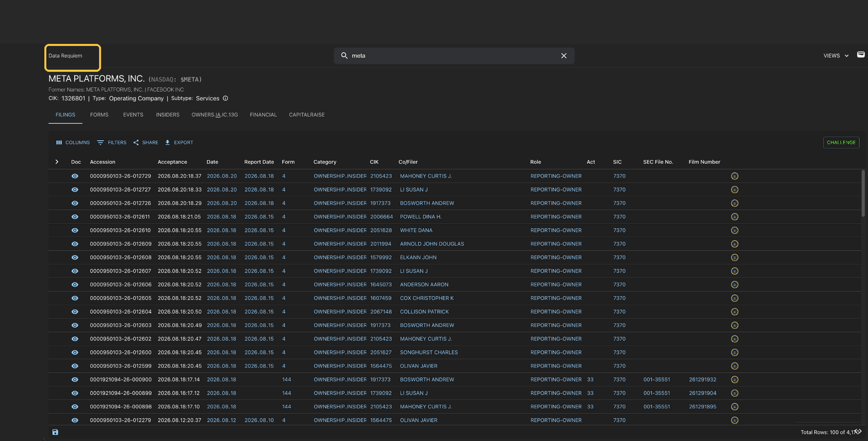Screen dimensions: 868x441
Task: Click form 144 link in LI SUSAN J row
Action: pos(287,393)
